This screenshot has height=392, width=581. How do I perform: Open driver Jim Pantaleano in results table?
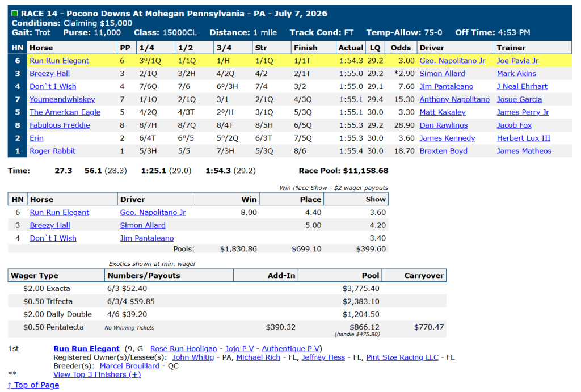446,87
